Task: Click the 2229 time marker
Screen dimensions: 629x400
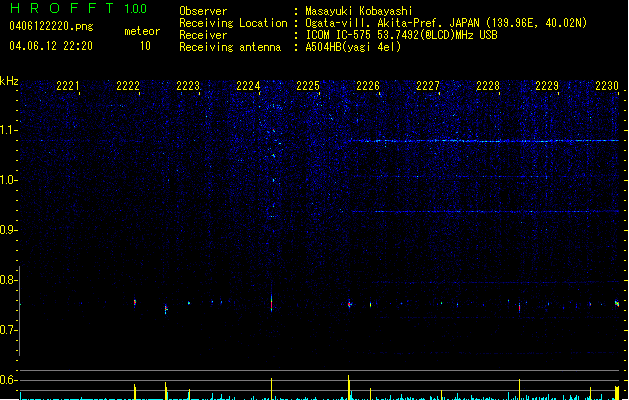Action: click(547, 85)
